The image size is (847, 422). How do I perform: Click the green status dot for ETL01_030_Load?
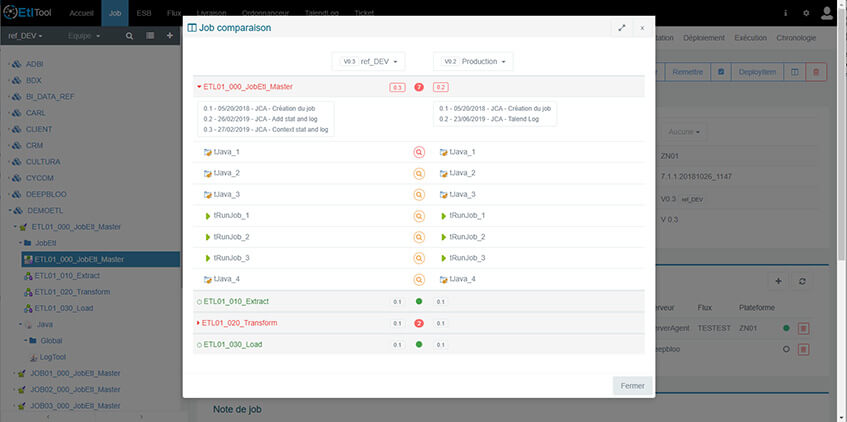click(419, 344)
